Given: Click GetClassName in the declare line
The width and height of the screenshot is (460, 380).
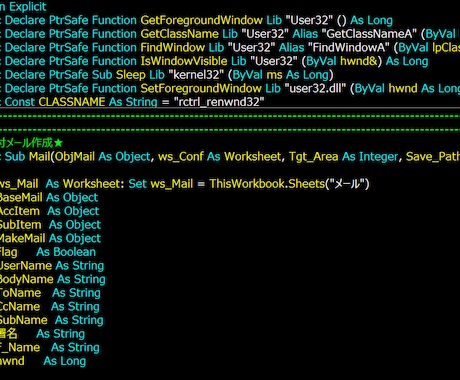Looking at the screenshot, I should click(x=179, y=34).
